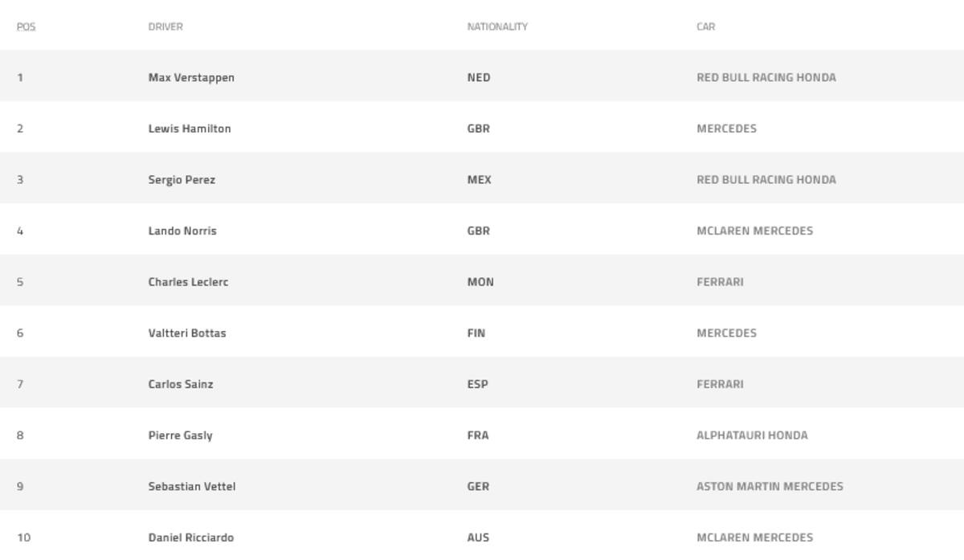964x560 pixels.
Task: Click on Lando Norris name
Action: point(182,231)
